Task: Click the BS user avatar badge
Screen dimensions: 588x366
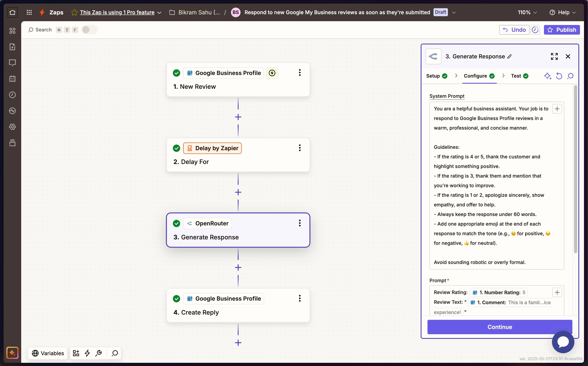Action: [236, 12]
